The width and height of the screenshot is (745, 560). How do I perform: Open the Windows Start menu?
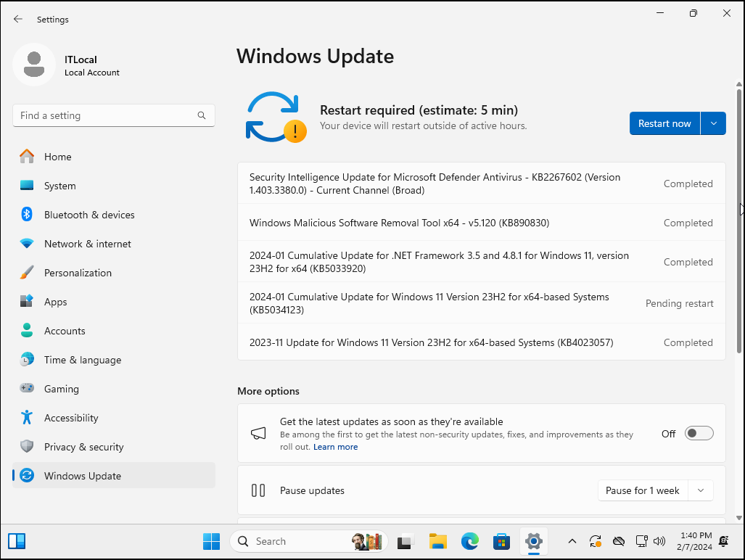click(211, 541)
